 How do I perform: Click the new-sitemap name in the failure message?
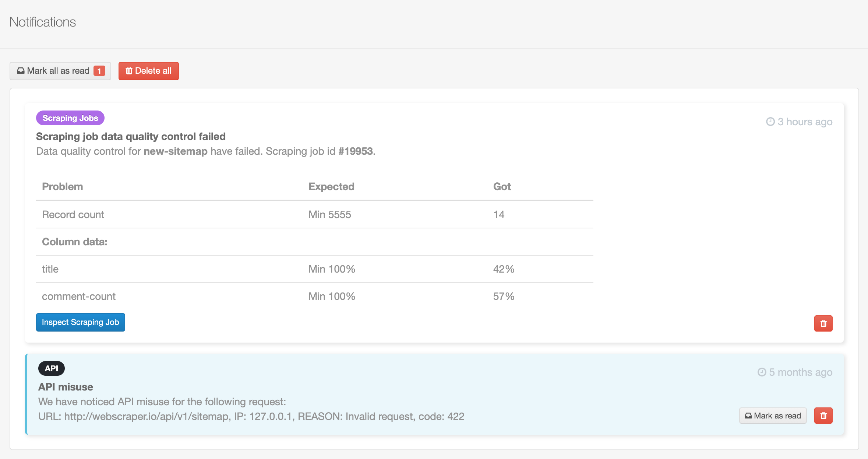coord(176,151)
